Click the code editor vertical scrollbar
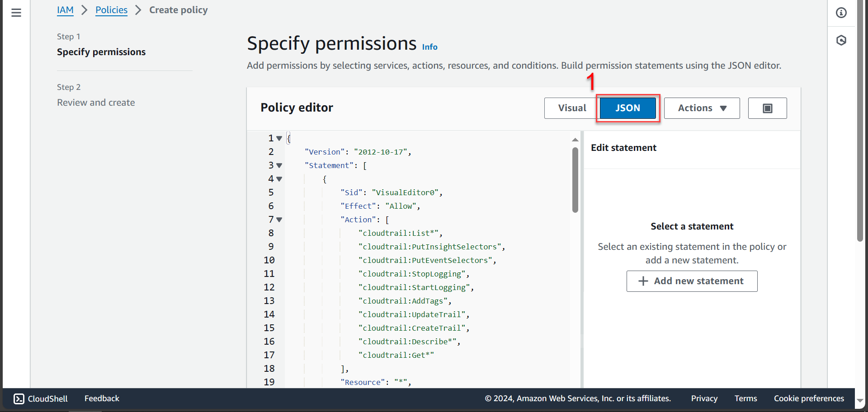This screenshot has height=412, width=868. 575,181
